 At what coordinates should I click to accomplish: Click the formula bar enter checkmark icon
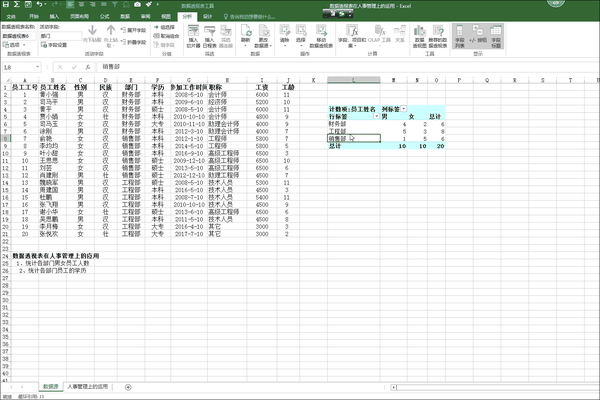[74, 67]
